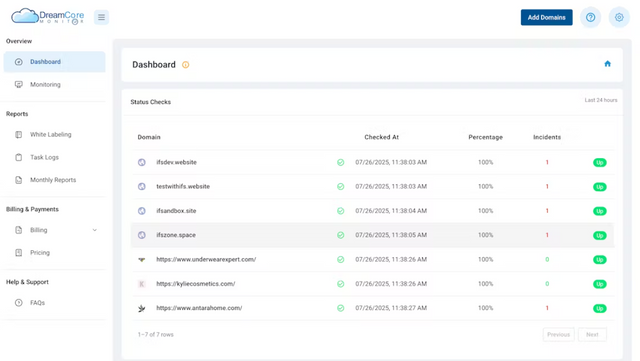Open the settings gear icon
640x361 pixels.
pos(619,17)
